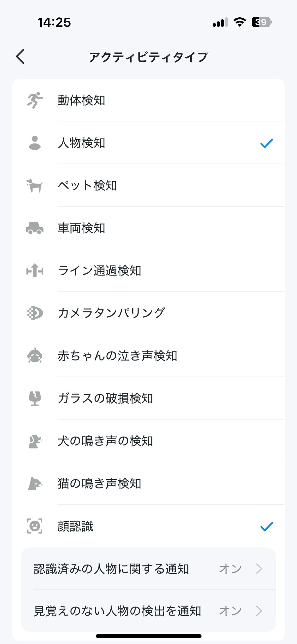Tap the line crossing detection icon

tap(35, 270)
